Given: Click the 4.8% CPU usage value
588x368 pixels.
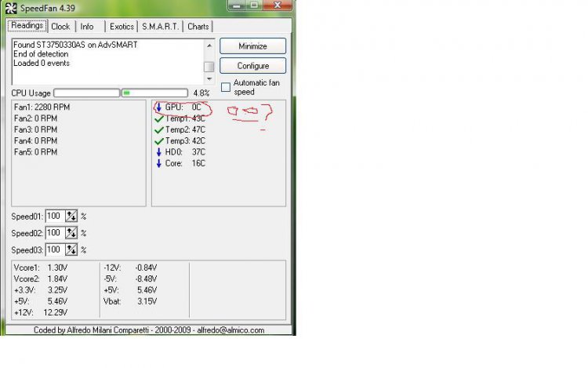Looking at the screenshot, I should [201, 93].
